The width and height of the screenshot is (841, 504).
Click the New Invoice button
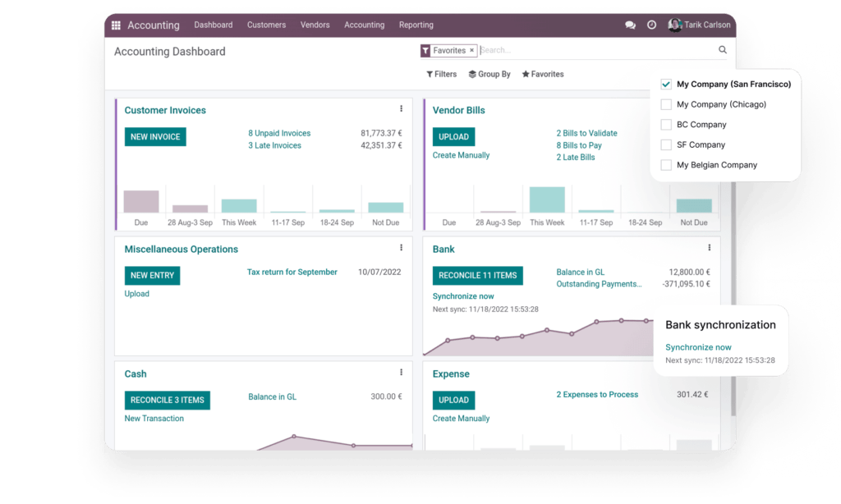pos(155,137)
